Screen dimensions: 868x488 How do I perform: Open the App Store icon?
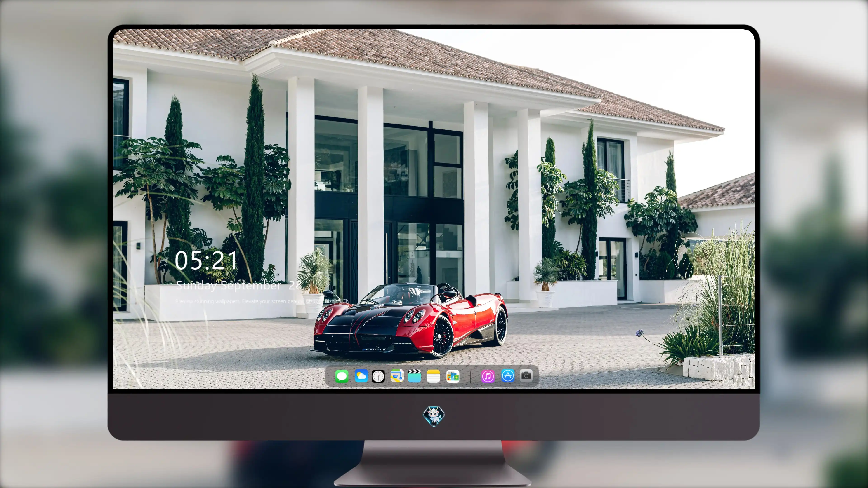pyautogui.click(x=507, y=375)
